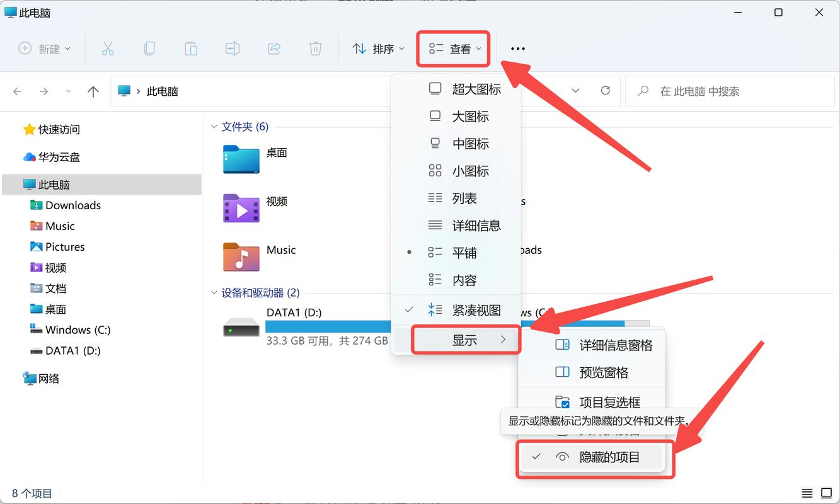Collapse the 设备和驱动器 (2) section

214,292
